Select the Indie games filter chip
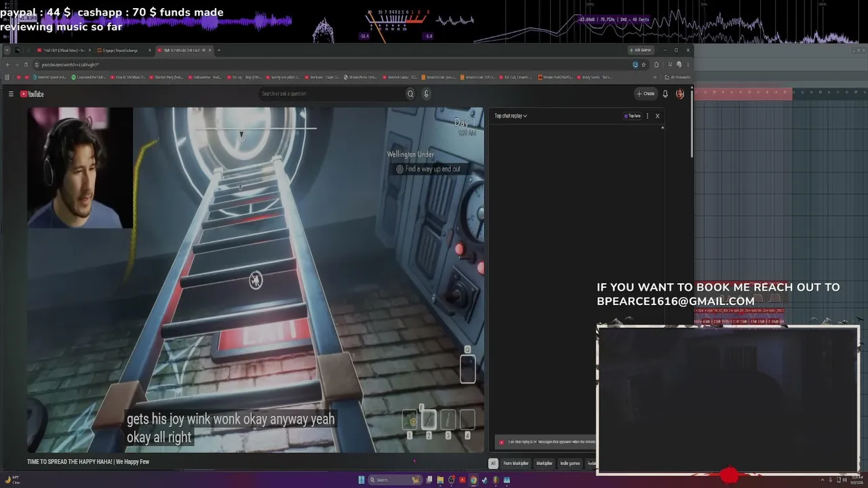Screen dimensions: 868x488 click(x=570, y=464)
